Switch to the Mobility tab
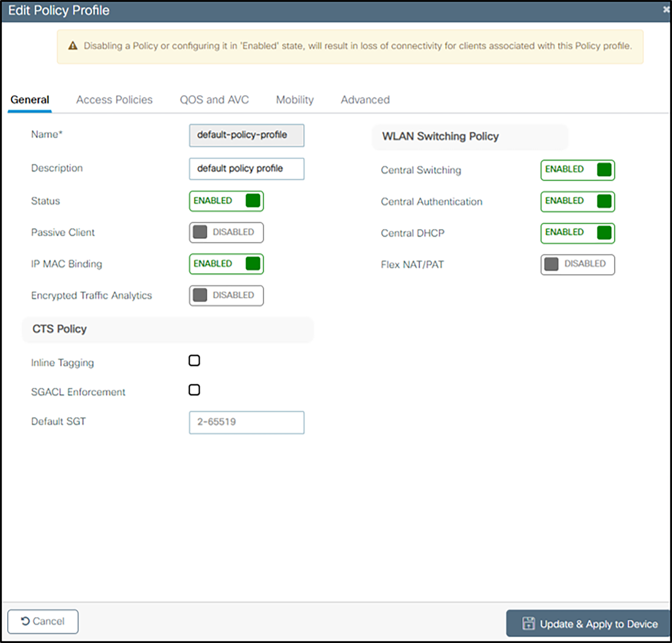The height and width of the screenshot is (643, 672). [294, 100]
